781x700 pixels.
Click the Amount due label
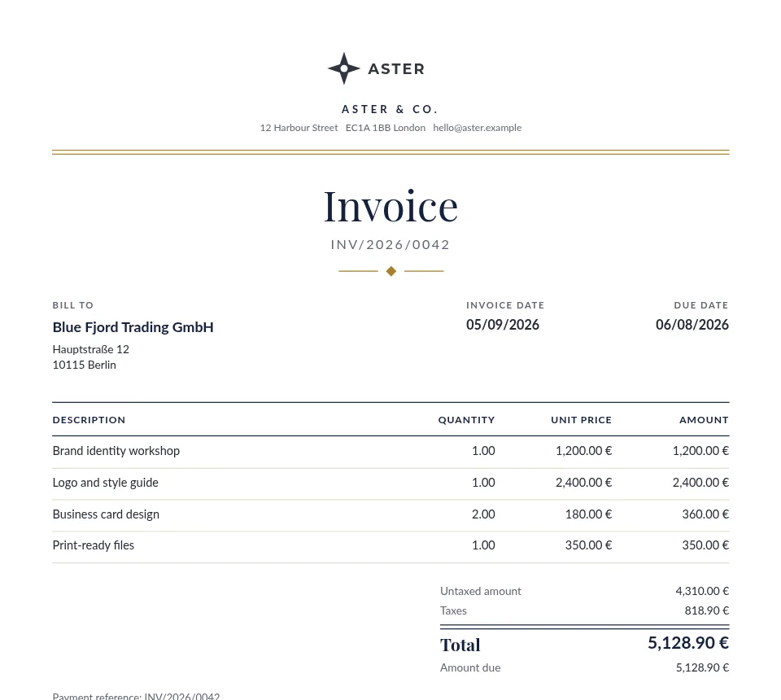click(x=470, y=667)
